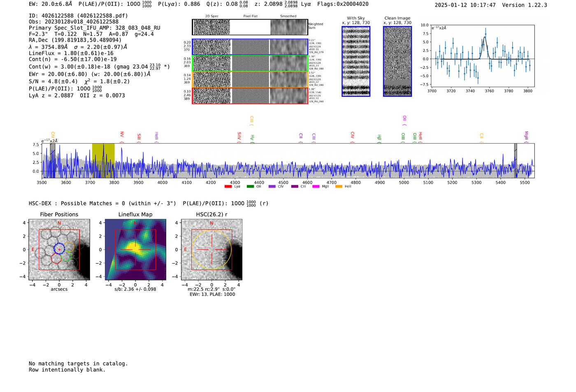Open the Lineflux Map image
Viewport: 576px width, 392px height.
(135, 250)
